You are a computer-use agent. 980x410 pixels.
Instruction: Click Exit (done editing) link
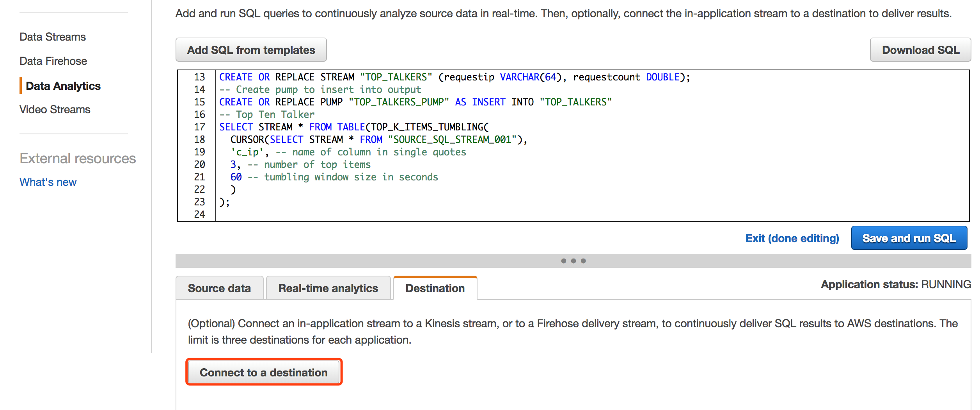point(792,238)
